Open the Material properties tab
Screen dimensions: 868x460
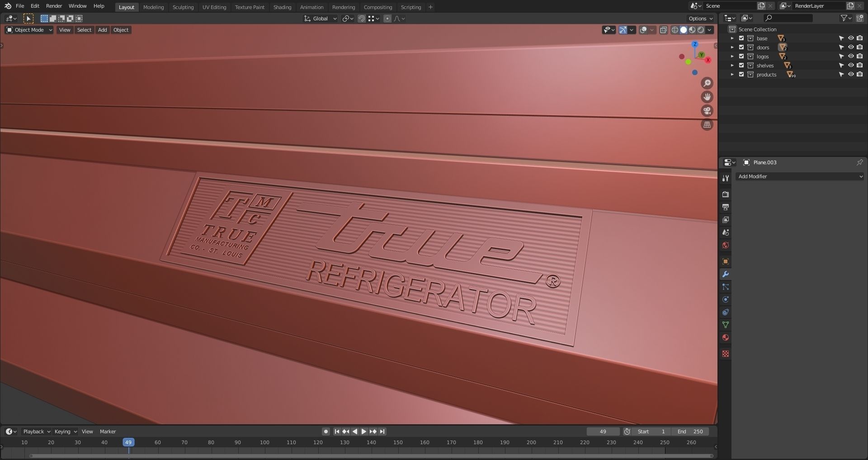726,337
